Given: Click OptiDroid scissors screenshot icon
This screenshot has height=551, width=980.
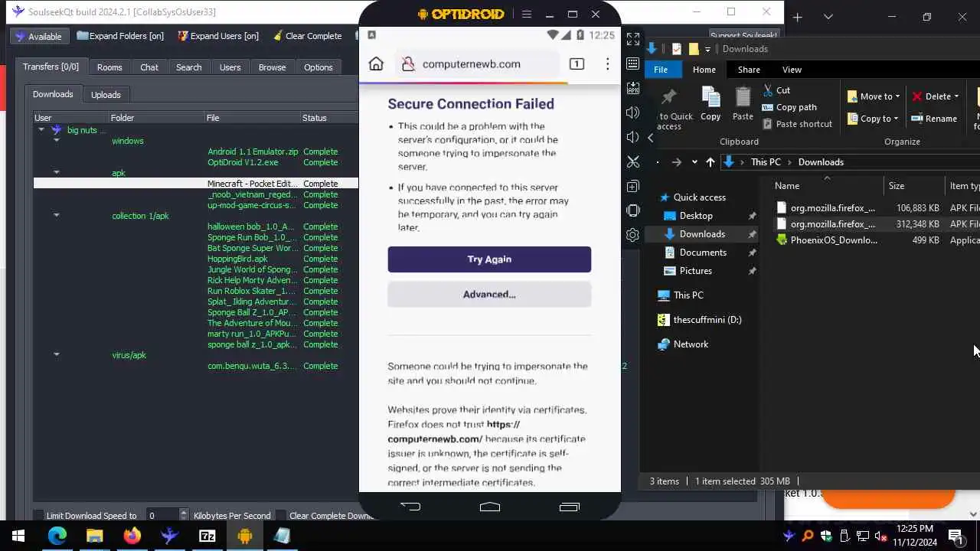Looking at the screenshot, I should (x=633, y=161).
